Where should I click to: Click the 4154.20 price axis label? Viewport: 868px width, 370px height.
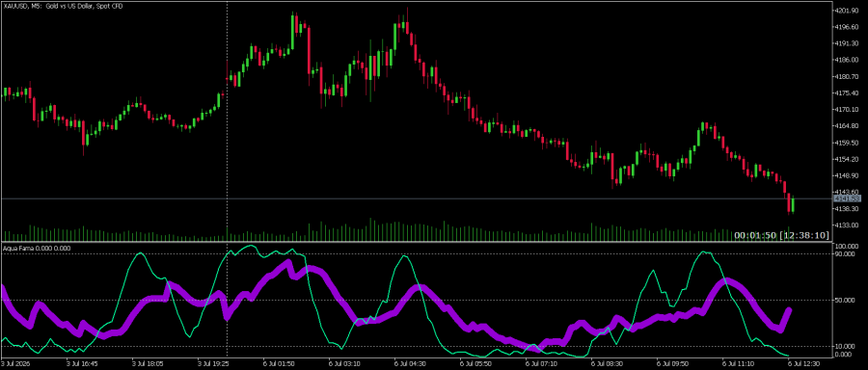(x=848, y=159)
